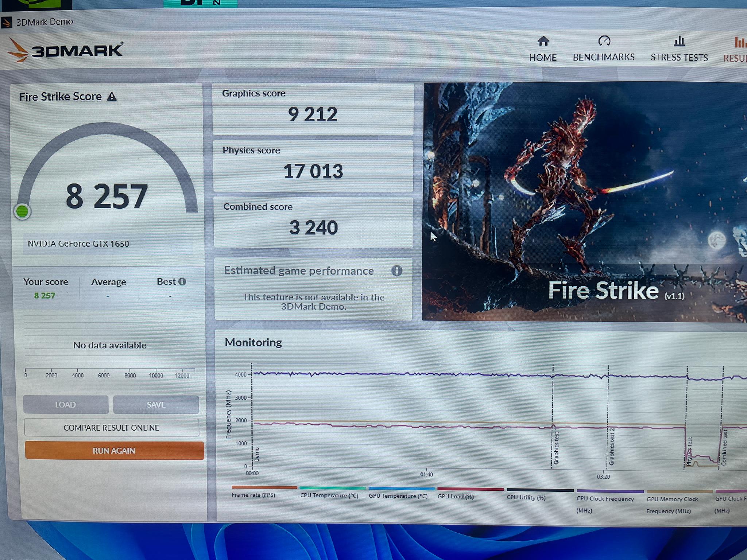Screen dimensions: 747x560
Task: Click the Estimated game performance info icon
Action: (397, 271)
